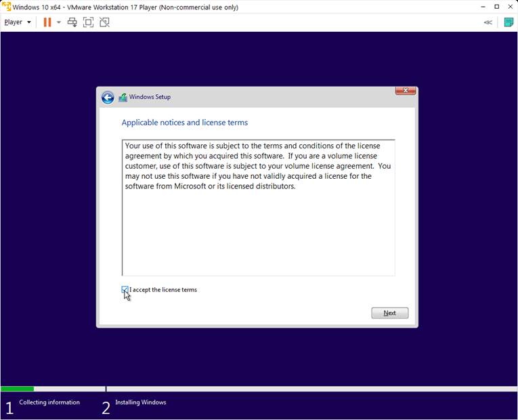The height and width of the screenshot is (420, 518).
Task: Enter VMware full screen mode
Action: tap(88, 22)
